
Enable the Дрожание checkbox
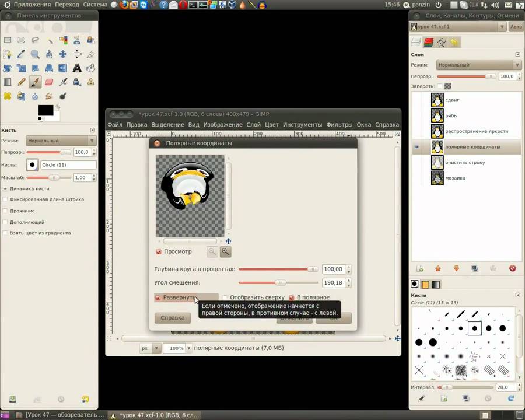point(5,211)
